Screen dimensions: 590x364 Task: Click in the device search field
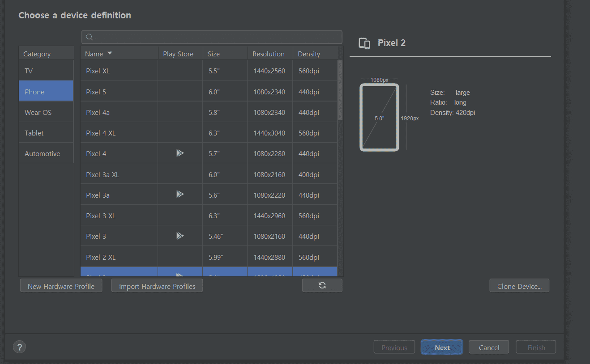tap(215, 37)
